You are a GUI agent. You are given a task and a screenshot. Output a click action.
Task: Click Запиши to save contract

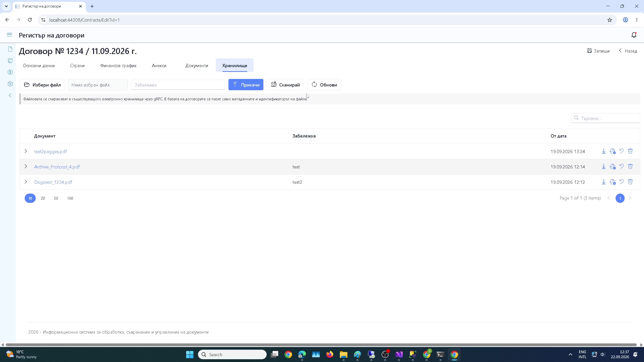click(598, 51)
